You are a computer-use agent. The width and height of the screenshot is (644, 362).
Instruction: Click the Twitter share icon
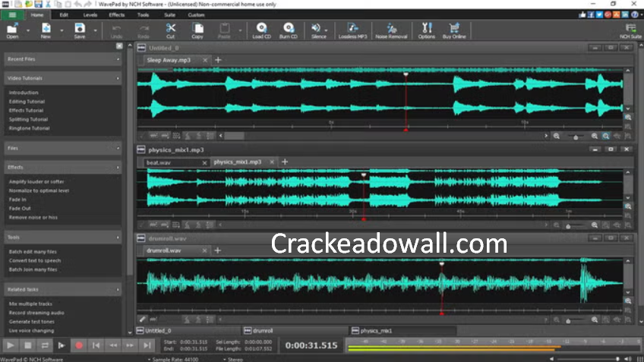click(599, 14)
